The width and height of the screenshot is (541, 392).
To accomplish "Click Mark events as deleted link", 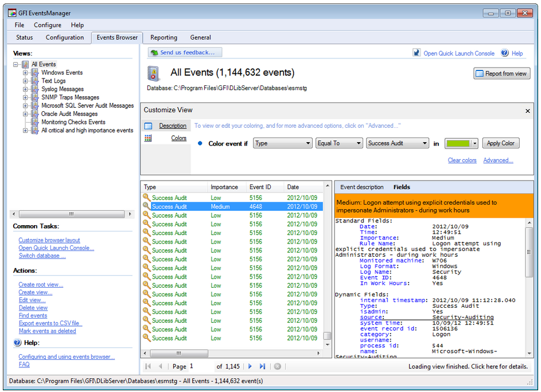I will point(47,331).
